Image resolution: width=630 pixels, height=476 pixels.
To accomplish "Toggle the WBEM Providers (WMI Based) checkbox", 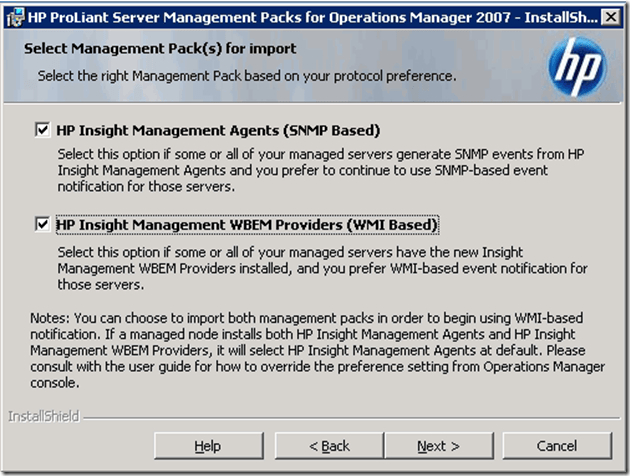I will [42, 225].
